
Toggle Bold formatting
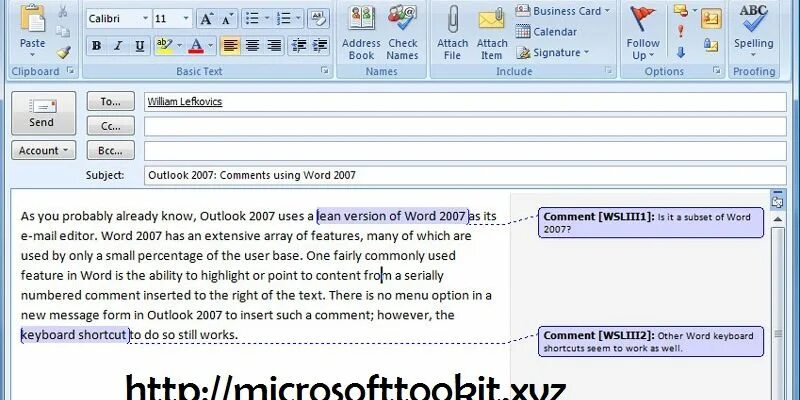coord(96,46)
